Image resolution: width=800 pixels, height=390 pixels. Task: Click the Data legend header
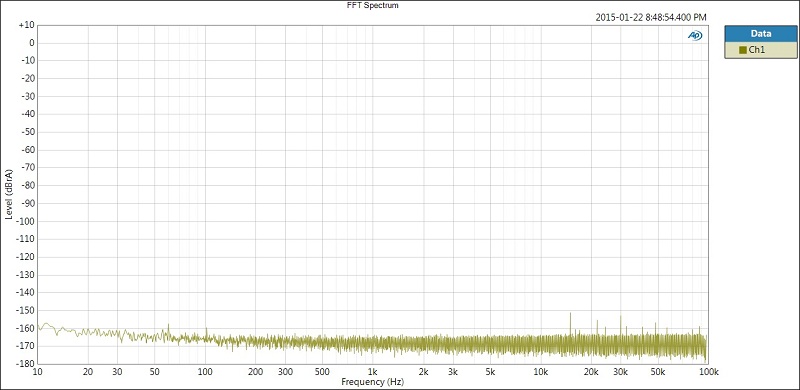(760, 34)
